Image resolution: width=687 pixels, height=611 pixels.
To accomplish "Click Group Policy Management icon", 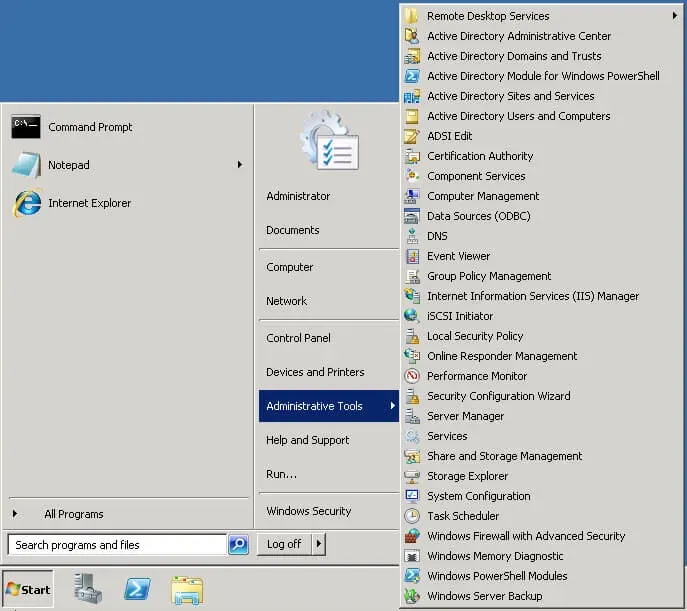I will point(412,276).
